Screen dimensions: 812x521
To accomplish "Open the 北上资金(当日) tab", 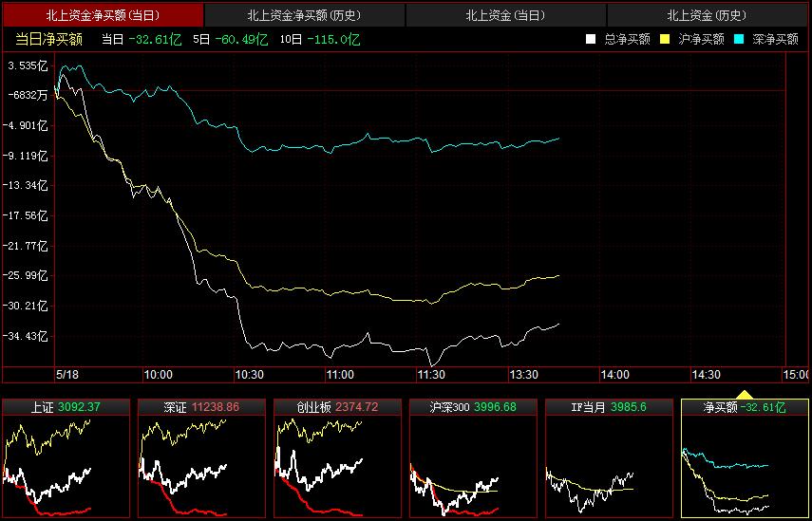I will tap(505, 15).
